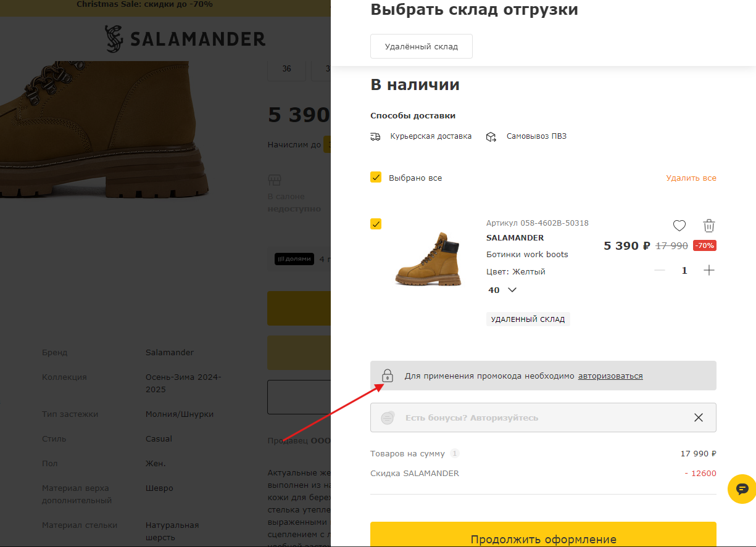Viewport: 756px width, 547px height.
Task: Click the bonus coin icon in bonuses field
Action: (388, 417)
